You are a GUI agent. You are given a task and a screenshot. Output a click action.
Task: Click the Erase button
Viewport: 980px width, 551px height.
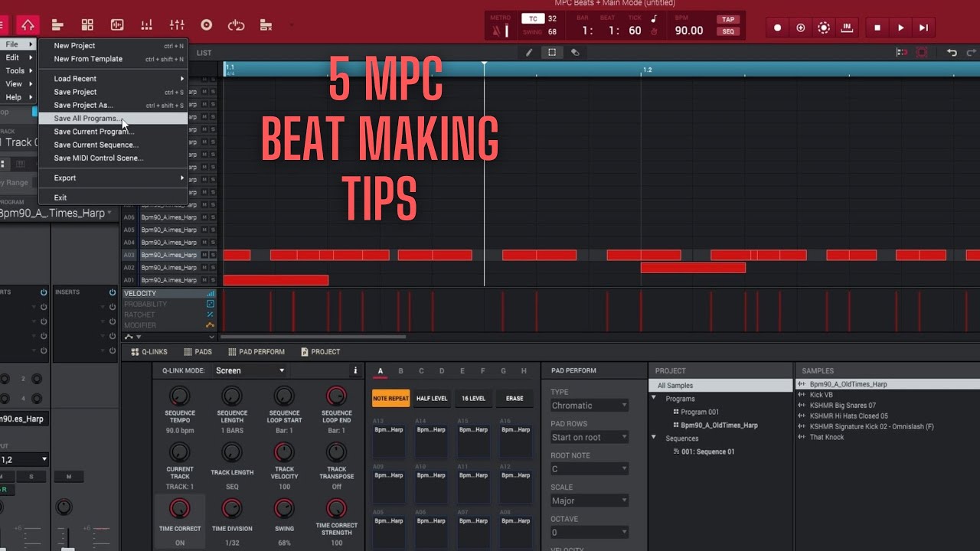pos(514,399)
